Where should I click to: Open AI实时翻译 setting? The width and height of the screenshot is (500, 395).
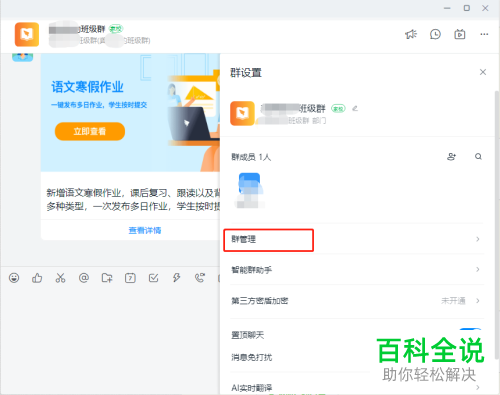click(x=357, y=387)
